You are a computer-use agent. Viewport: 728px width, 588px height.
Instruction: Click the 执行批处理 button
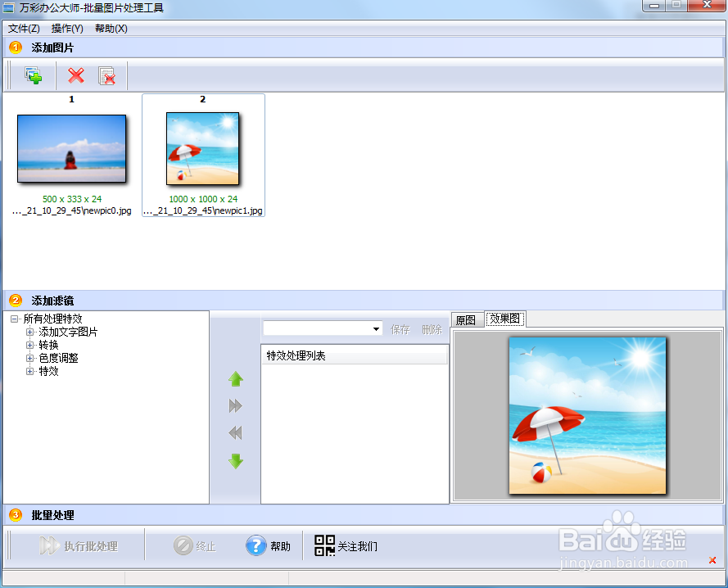(79, 545)
